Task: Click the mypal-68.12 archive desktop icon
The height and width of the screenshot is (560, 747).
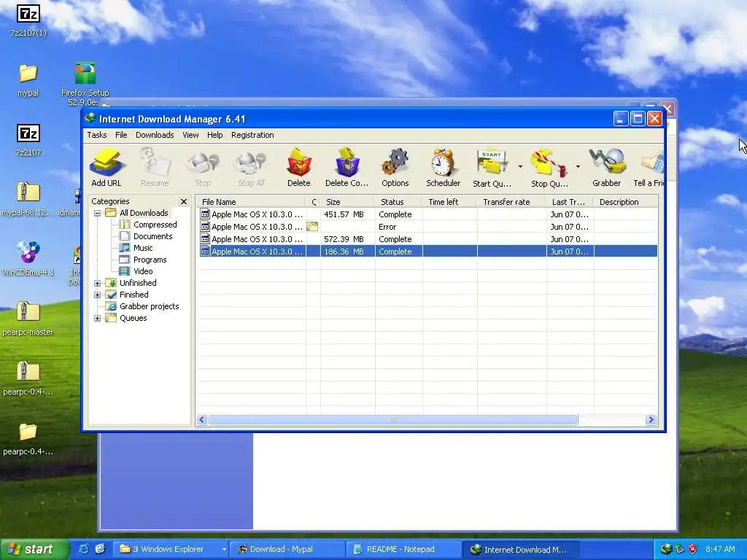Action: click(28, 199)
